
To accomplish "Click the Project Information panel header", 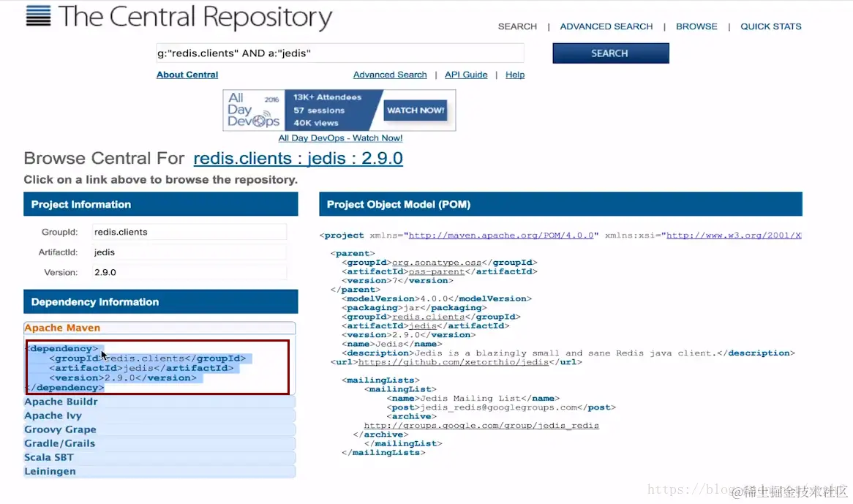I will coord(160,204).
